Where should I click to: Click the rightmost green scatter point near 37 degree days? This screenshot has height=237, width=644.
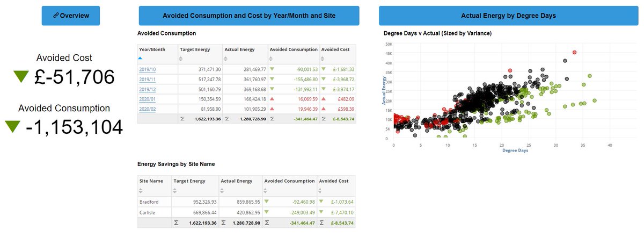[x=594, y=100]
